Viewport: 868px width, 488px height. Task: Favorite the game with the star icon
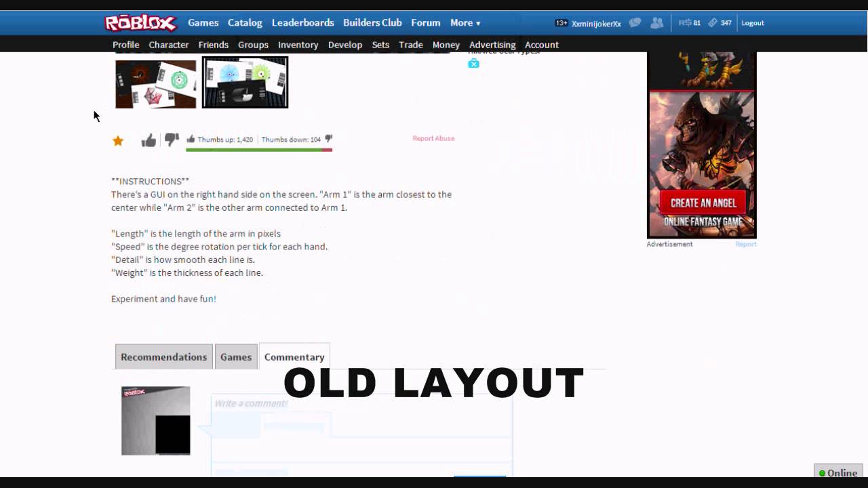(x=118, y=141)
